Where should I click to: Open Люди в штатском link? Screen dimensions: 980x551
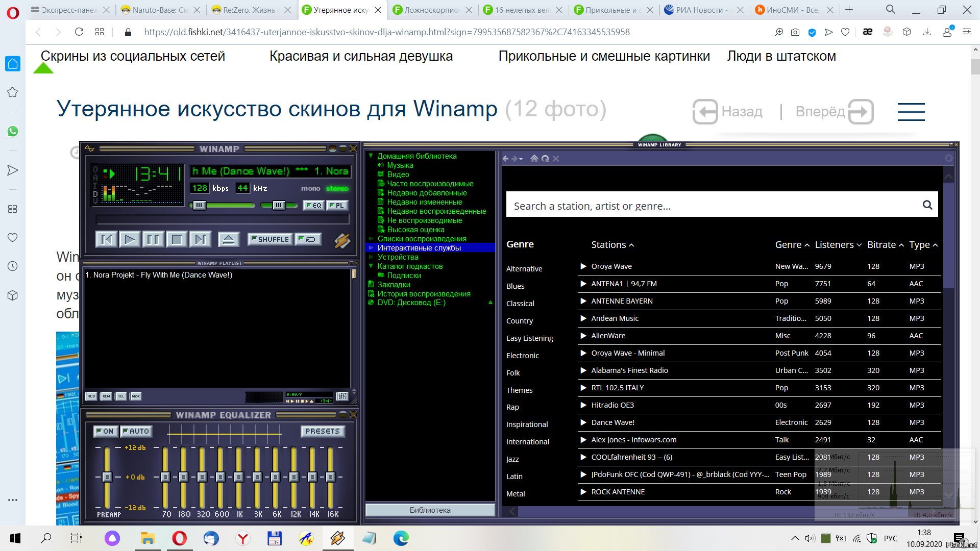781,56
